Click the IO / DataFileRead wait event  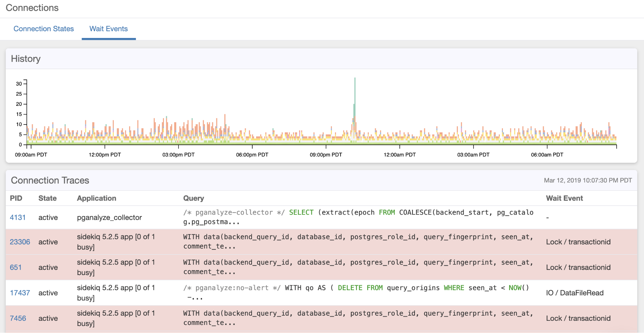575,293
